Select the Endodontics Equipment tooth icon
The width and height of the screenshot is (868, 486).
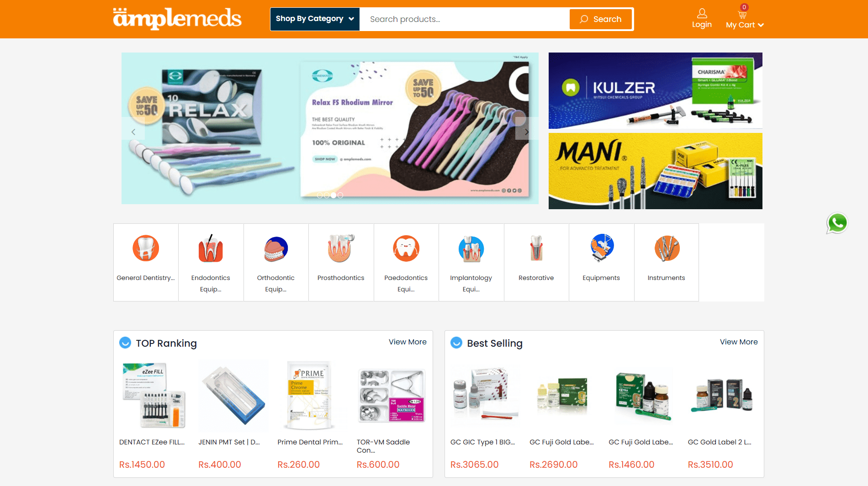coord(211,248)
